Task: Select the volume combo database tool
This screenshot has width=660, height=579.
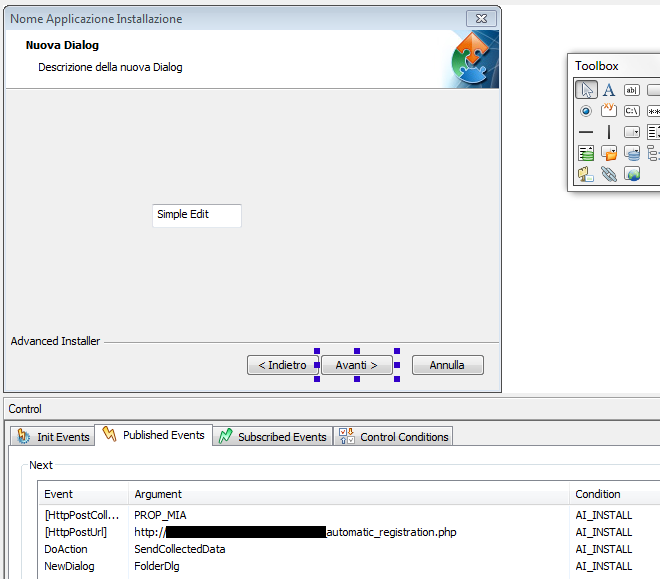Action: tap(632, 153)
